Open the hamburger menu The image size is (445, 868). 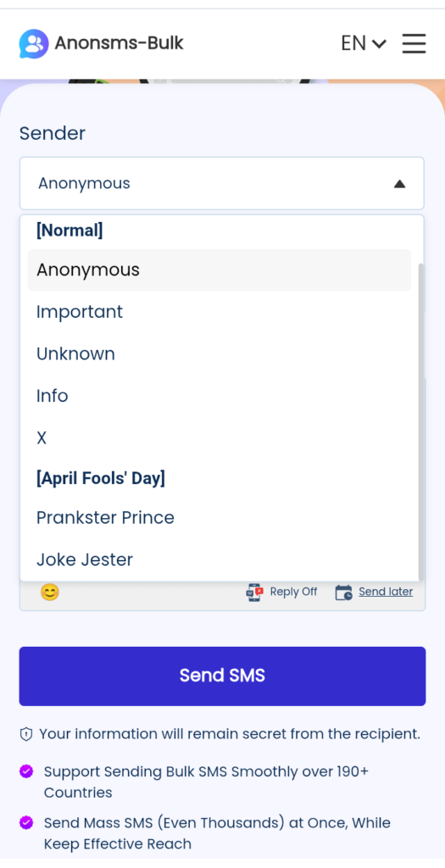click(x=414, y=43)
